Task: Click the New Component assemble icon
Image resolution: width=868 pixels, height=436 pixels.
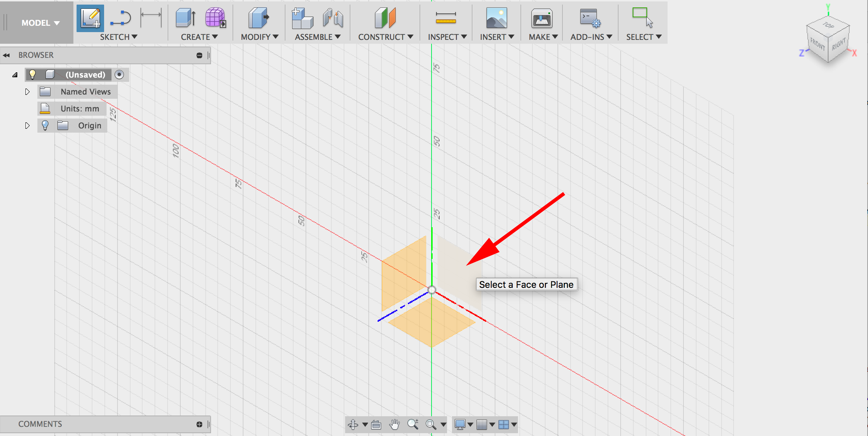Action: coord(302,18)
